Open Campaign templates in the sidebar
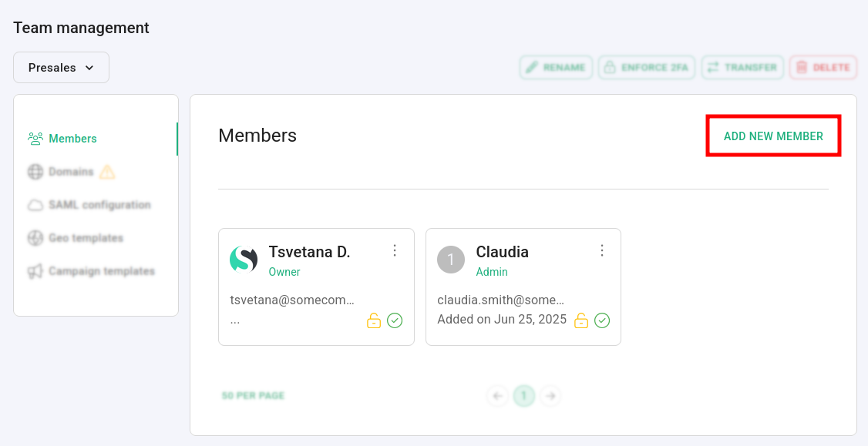 click(x=101, y=271)
